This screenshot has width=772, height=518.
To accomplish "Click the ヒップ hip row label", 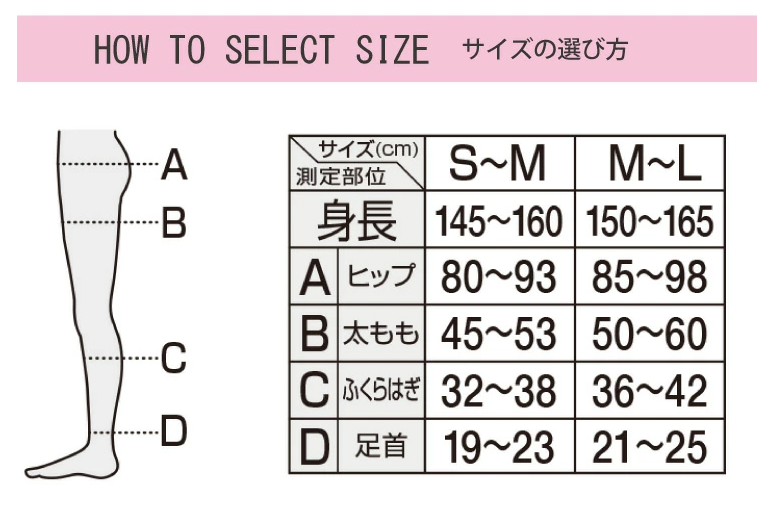I will click(x=381, y=277).
